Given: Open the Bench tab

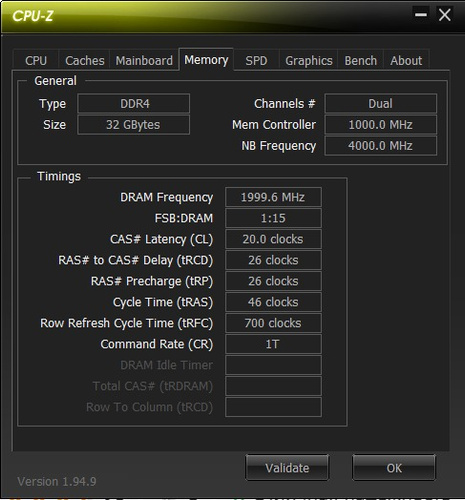Looking at the screenshot, I should (361, 61).
